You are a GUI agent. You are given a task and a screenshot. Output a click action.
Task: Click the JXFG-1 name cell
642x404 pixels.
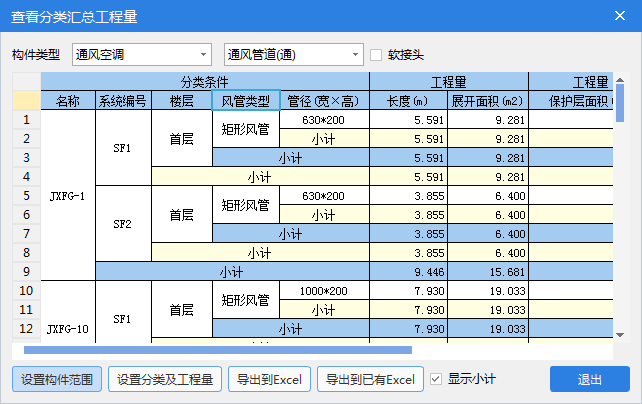pyautogui.click(x=67, y=195)
